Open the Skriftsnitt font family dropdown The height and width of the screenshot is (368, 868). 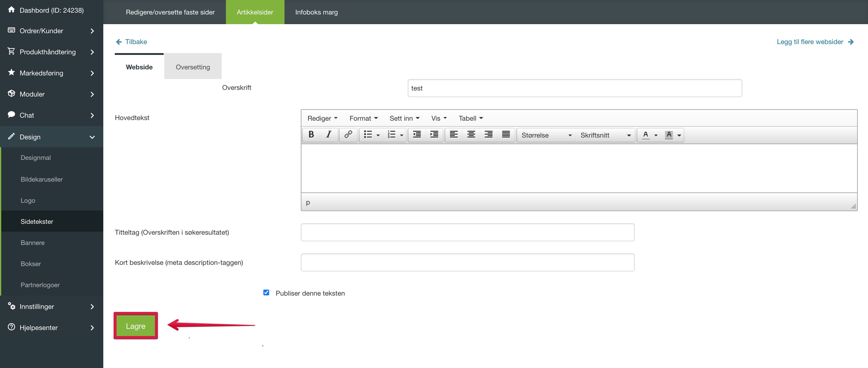(x=606, y=135)
